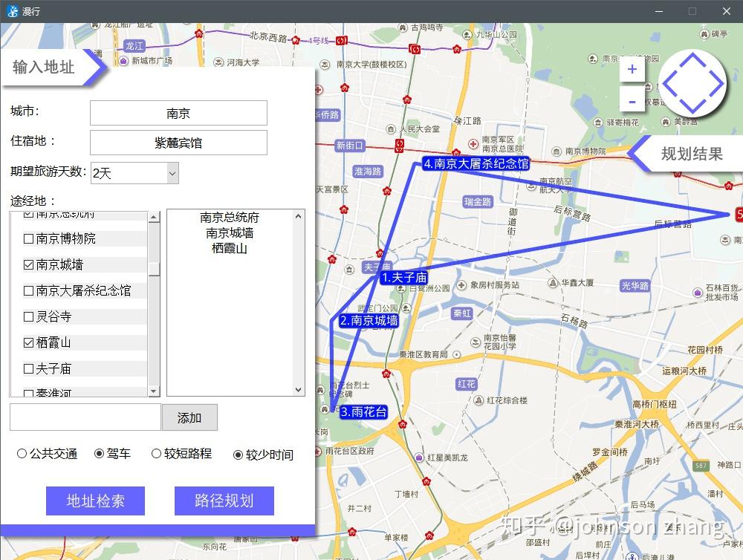The height and width of the screenshot is (560, 743).
Task: Click the circular compass pan control on map
Action: click(x=692, y=83)
